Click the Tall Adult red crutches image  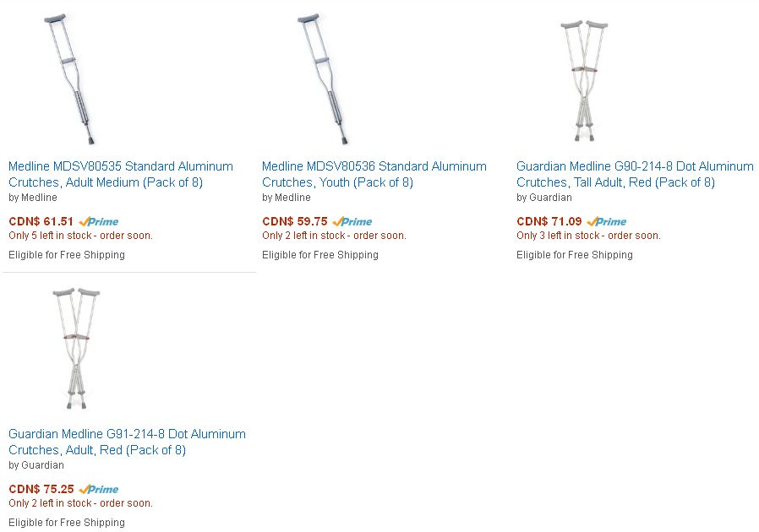point(584,80)
